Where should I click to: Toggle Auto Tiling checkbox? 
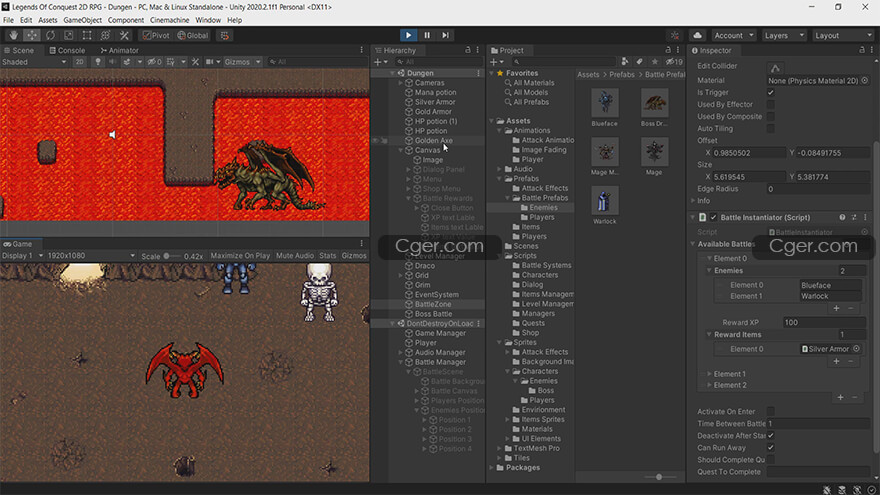coord(771,129)
